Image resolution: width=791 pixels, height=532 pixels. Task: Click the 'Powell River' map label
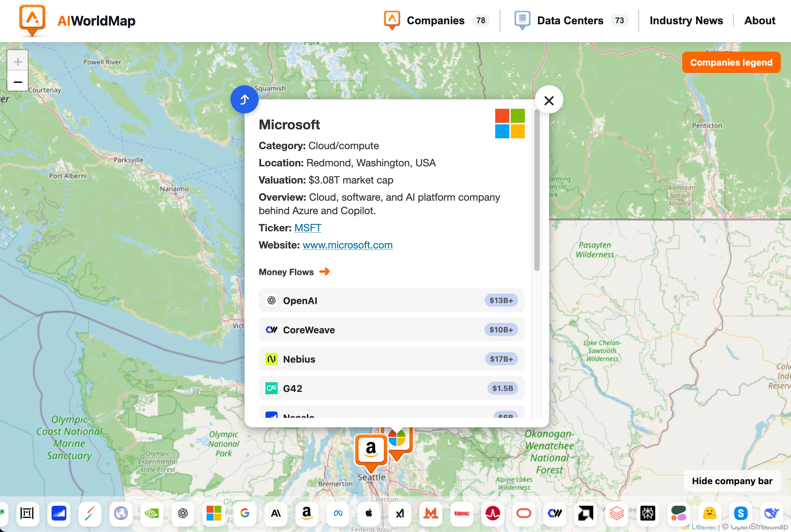pyautogui.click(x=102, y=62)
